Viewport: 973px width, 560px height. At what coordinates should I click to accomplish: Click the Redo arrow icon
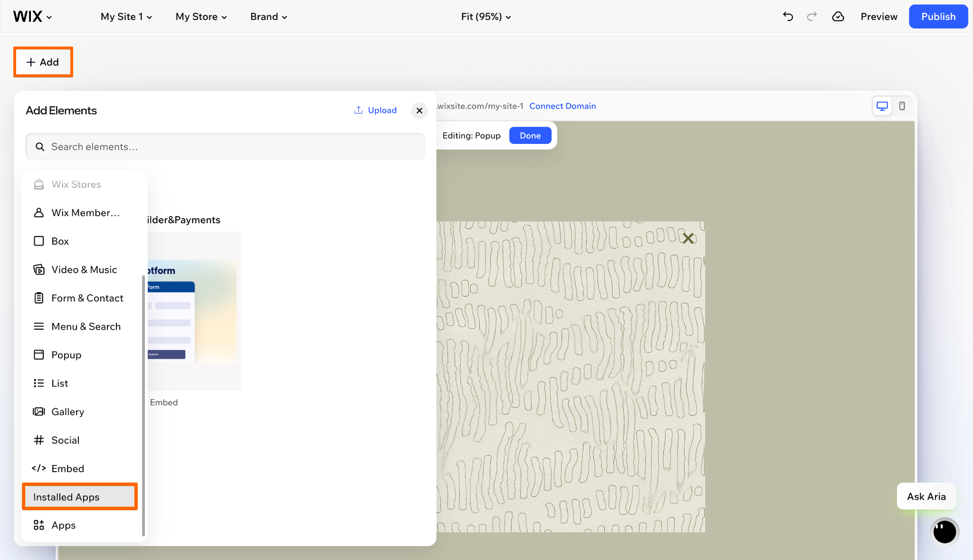[x=812, y=17]
